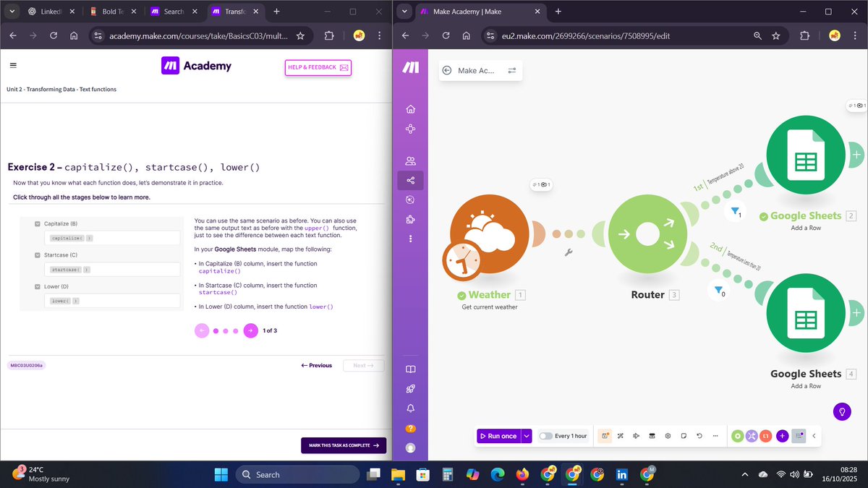Click MARK THIS TASK AS COMPLETE button
Viewport: 868px width, 488px height.
(x=344, y=445)
